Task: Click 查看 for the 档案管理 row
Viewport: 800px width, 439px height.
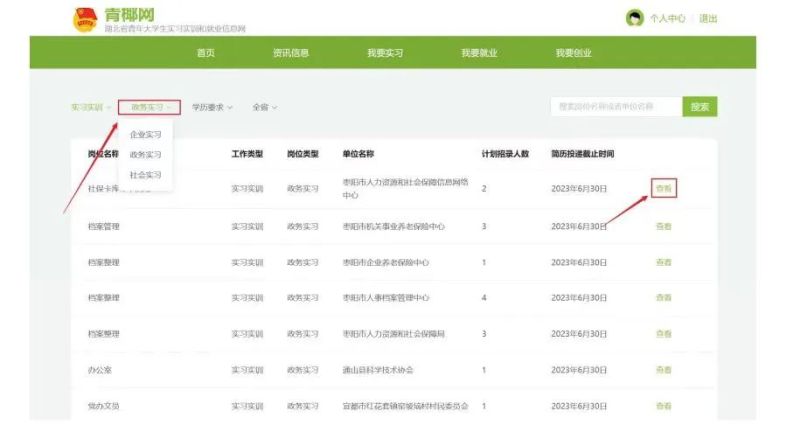Action: click(664, 227)
